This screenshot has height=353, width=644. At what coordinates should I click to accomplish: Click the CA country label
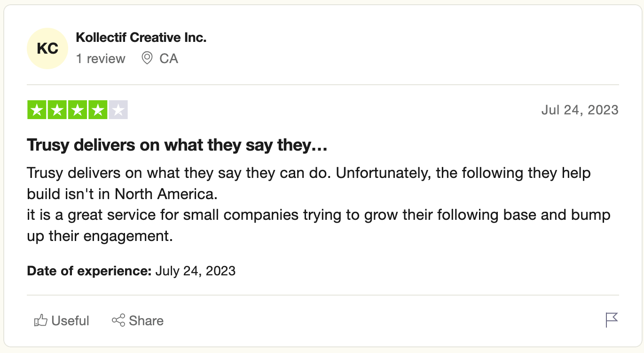[169, 58]
